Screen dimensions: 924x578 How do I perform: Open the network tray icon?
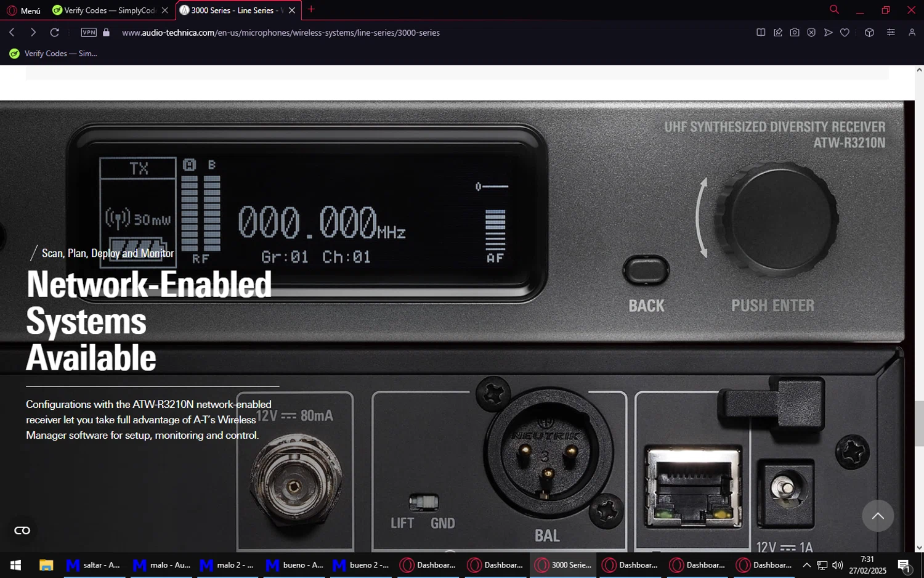(x=822, y=565)
